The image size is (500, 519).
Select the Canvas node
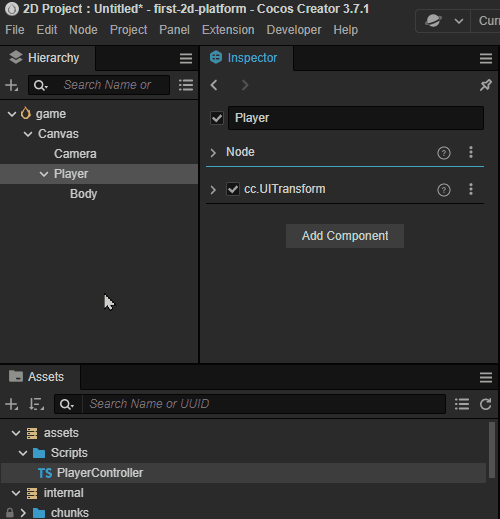(58, 134)
